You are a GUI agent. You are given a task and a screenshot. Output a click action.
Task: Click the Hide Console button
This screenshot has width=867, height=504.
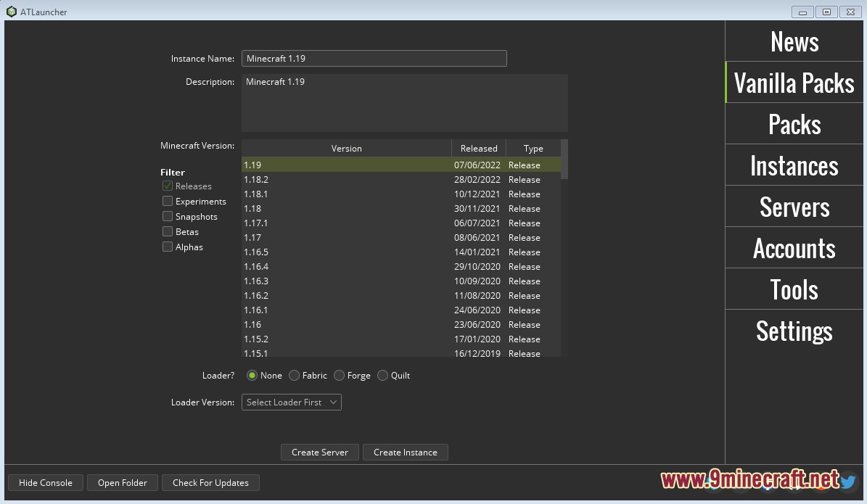pyautogui.click(x=45, y=482)
